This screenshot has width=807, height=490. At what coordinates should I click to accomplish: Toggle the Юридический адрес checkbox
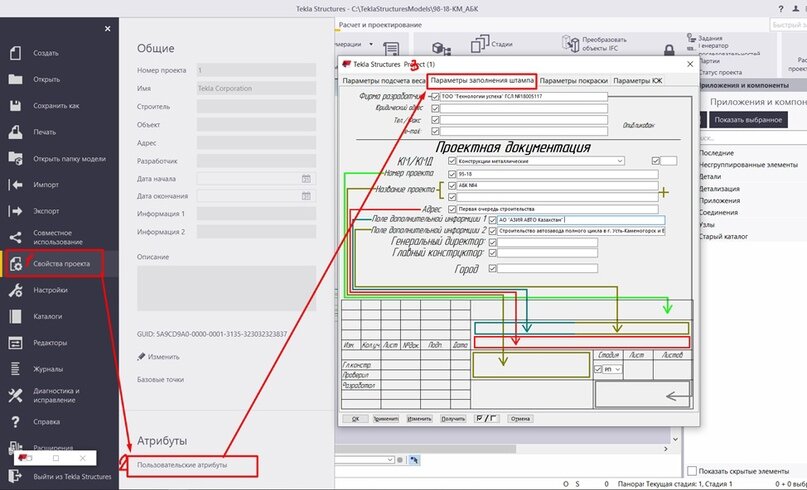pos(435,109)
